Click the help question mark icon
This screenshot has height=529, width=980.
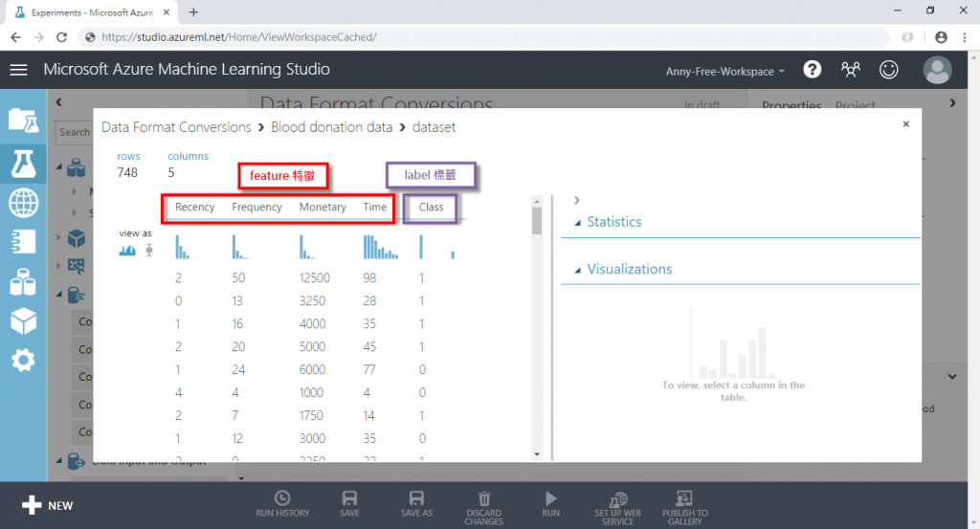(x=812, y=69)
